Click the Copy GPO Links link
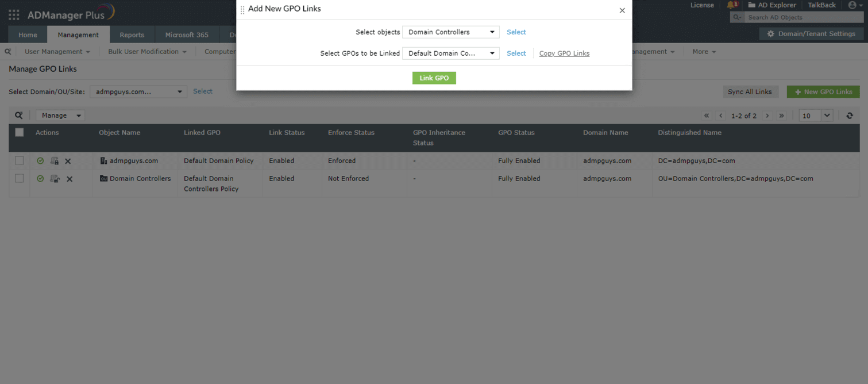The height and width of the screenshot is (384, 868). [x=564, y=53]
